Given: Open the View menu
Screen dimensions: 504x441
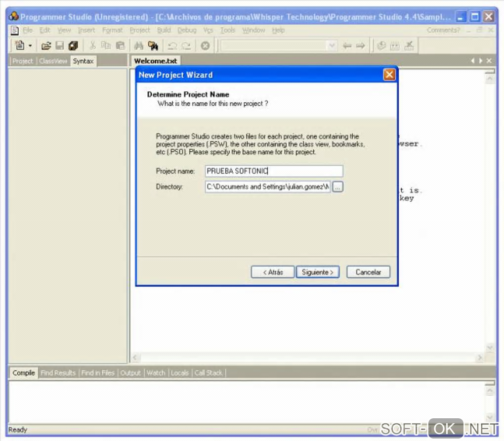Looking at the screenshot, I should [64, 30].
